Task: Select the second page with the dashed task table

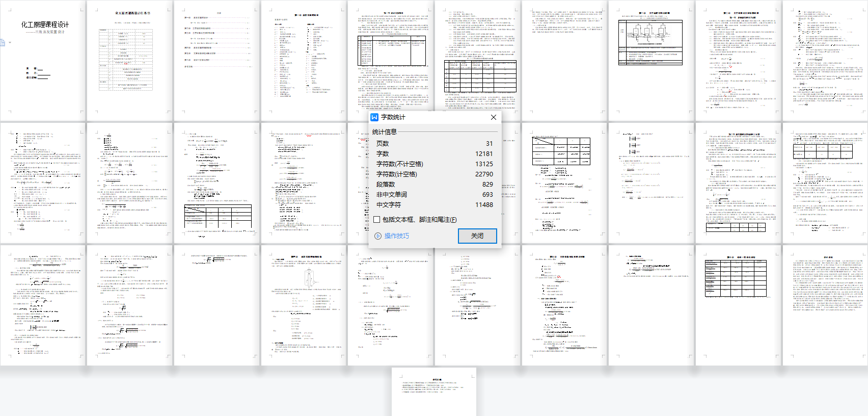Action: [129, 61]
